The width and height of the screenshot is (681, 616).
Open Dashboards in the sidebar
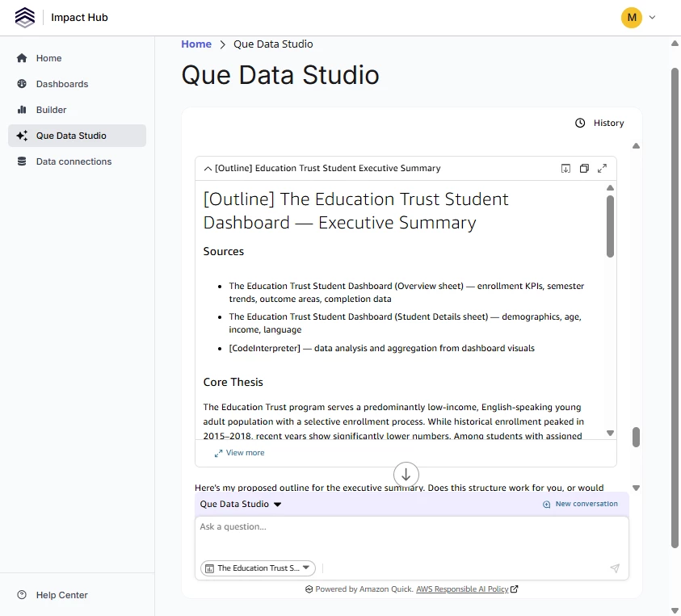tap(77, 84)
